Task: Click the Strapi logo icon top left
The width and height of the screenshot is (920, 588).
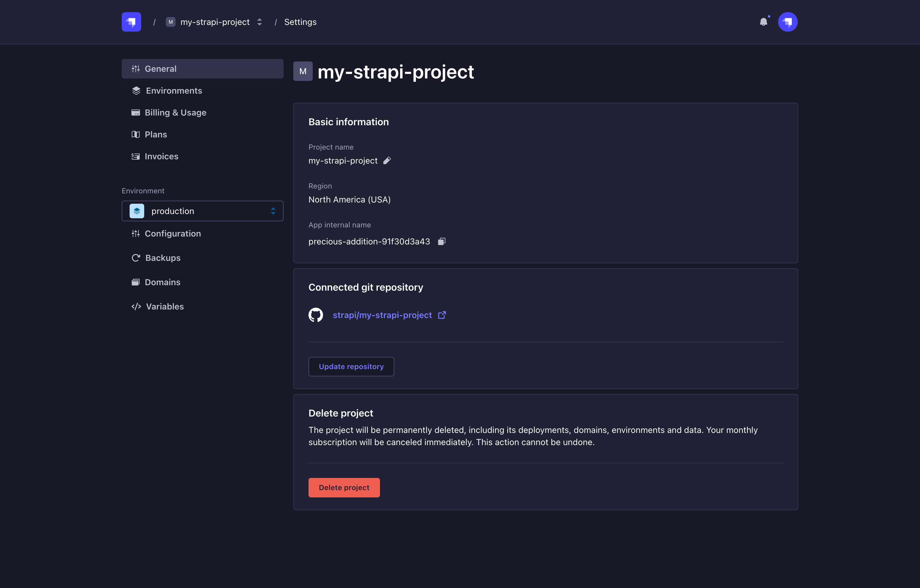Action: pos(131,22)
